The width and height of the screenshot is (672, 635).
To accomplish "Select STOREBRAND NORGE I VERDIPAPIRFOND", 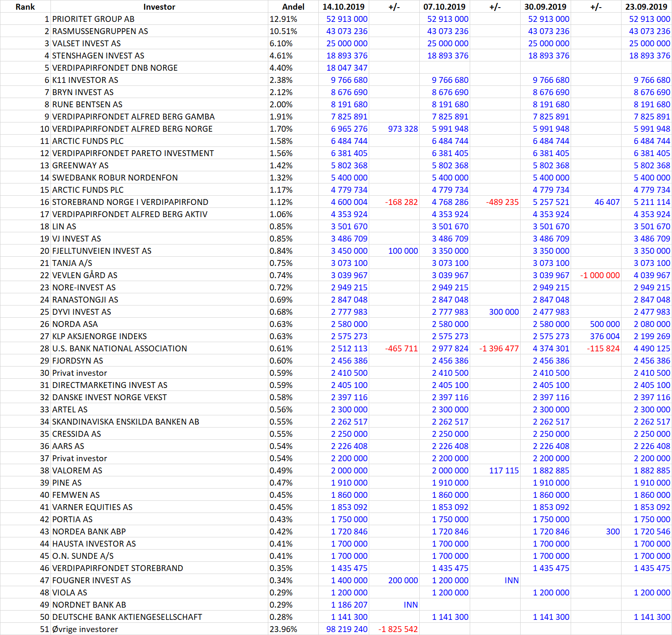I will point(130,202).
